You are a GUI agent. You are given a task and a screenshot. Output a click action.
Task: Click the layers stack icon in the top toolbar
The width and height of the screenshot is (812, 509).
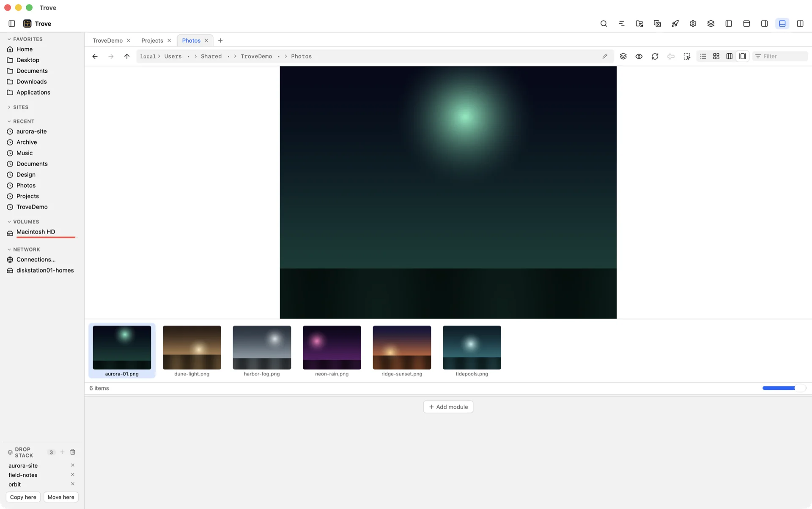[x=711, y=24]
